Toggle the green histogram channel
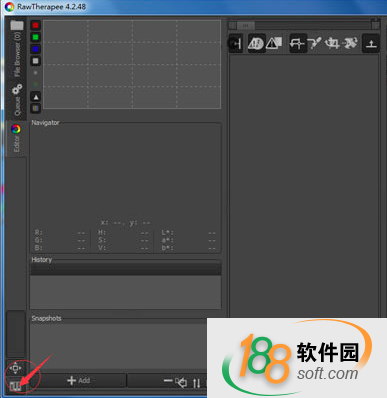Image resolution: width=387 pixels, height=398 pixels. coord(35,37)
